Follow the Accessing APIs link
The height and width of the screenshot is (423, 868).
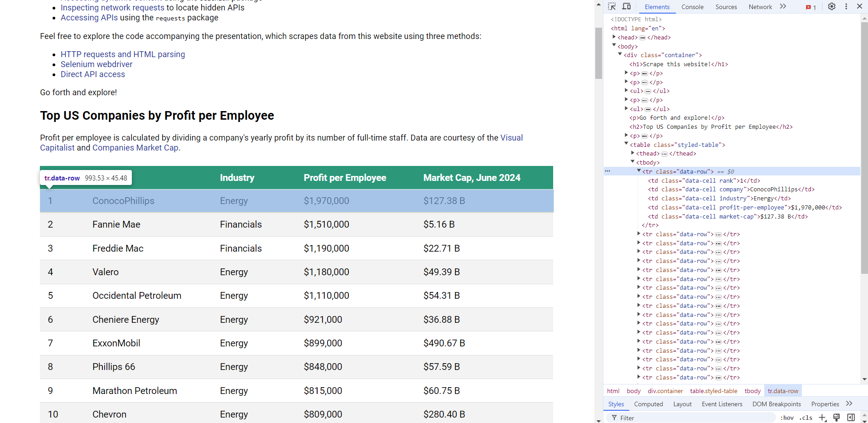point(89,18)
